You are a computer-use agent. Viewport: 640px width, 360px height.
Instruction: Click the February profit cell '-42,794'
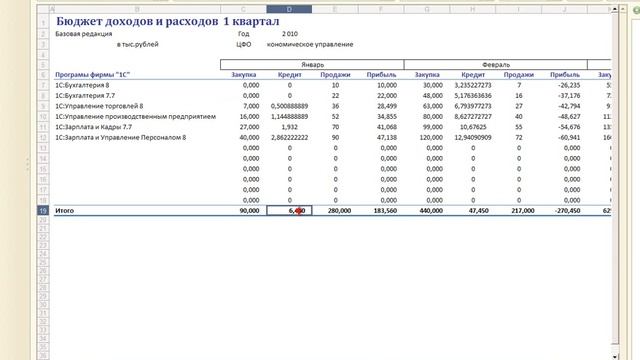[x=569, y=106]
